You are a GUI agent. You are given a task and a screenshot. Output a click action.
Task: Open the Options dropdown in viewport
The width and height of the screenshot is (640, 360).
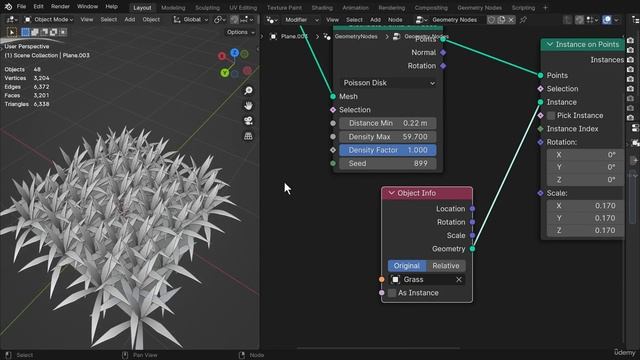[240, 32]
